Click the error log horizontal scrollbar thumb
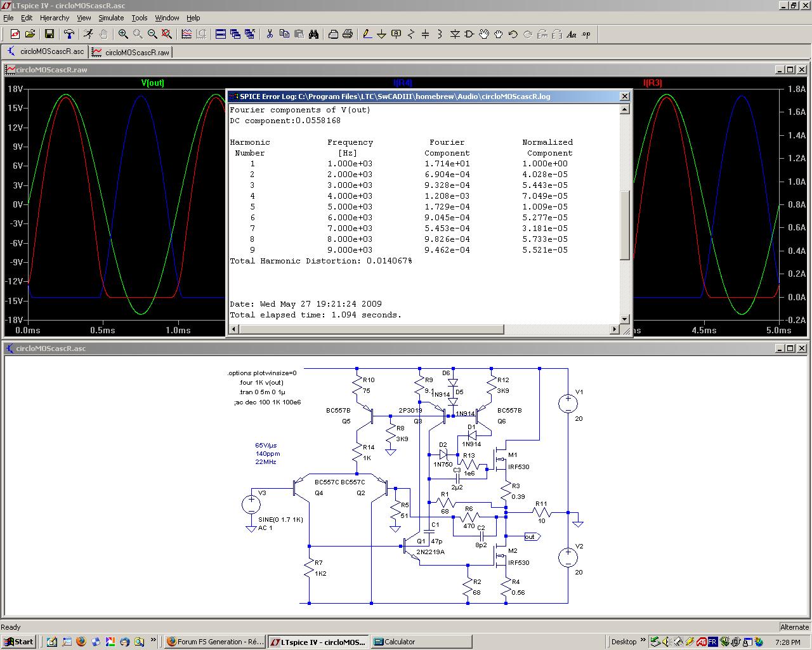Viewport: 812px width, 650px height. (x=372, y=329)
